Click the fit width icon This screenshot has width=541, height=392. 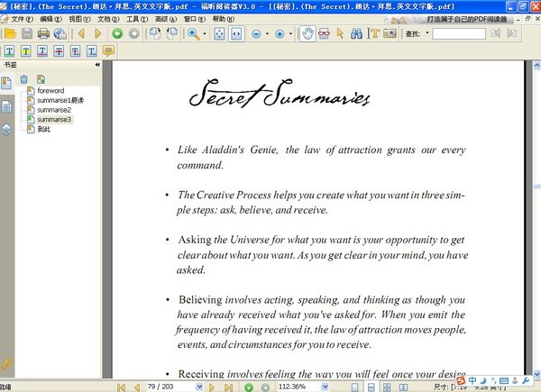click(236, 33)
